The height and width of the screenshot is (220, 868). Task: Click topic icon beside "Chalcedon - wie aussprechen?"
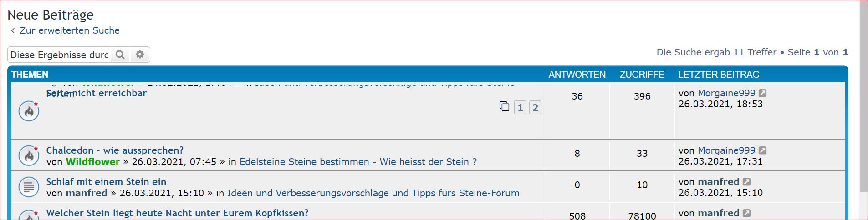[29, 155]
